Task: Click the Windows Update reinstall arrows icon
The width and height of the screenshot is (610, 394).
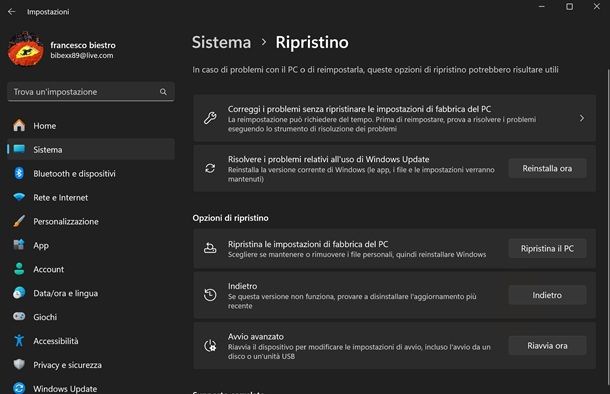Action: pos(210,168)
